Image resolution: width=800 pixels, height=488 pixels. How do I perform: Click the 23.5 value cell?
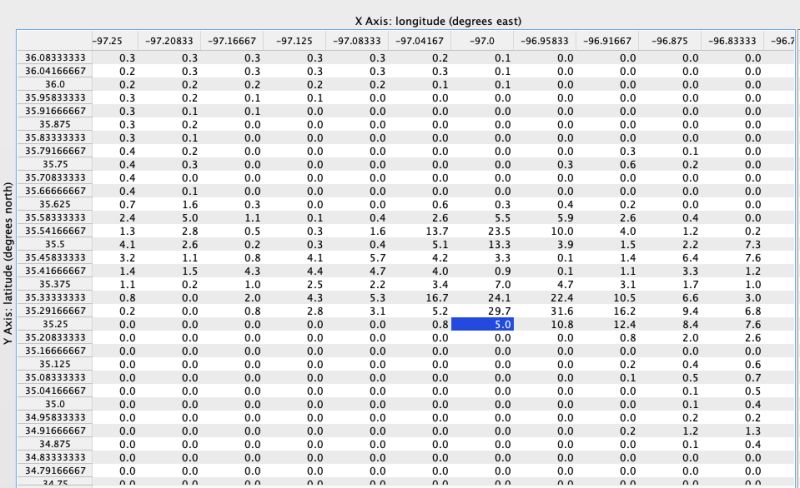pyautogui.click(x=482, y=231)
